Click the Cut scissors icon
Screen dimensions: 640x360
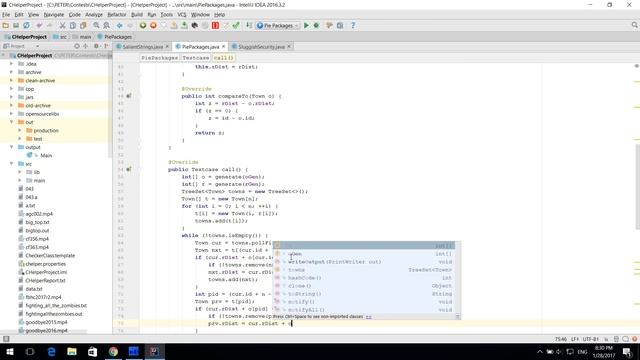point(62,25)
